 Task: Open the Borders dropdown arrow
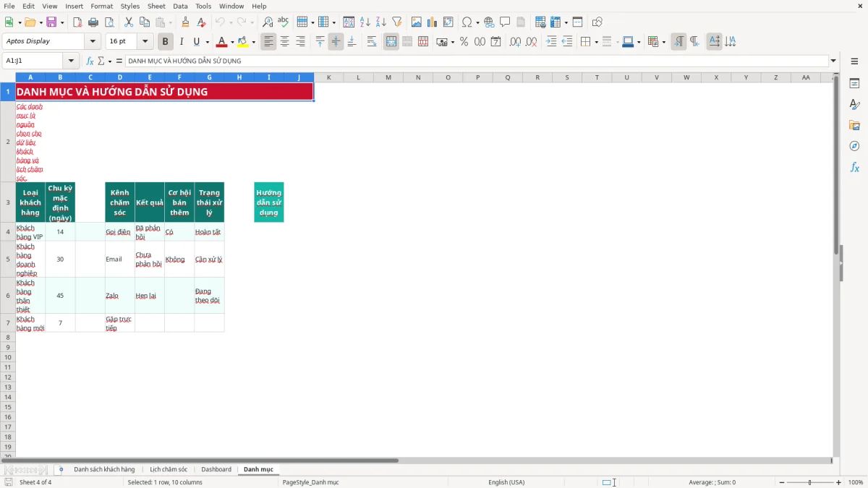pyautogui.click(x=595, y=42)
